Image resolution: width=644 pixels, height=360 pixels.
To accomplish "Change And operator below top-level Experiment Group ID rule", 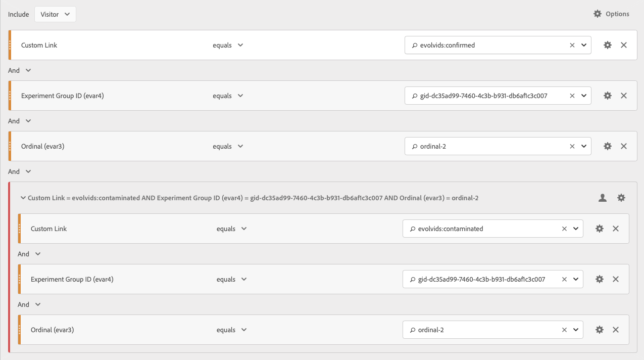I will [20, 121].
